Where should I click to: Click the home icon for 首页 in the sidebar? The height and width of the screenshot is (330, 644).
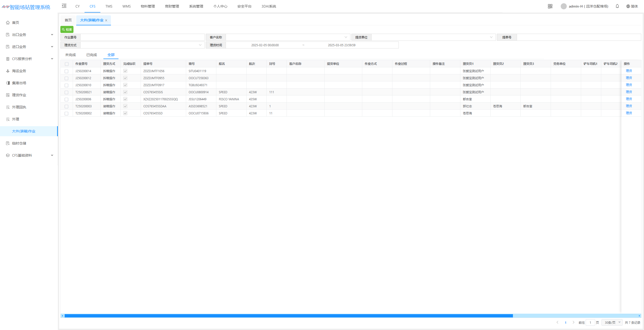[8, 23]
